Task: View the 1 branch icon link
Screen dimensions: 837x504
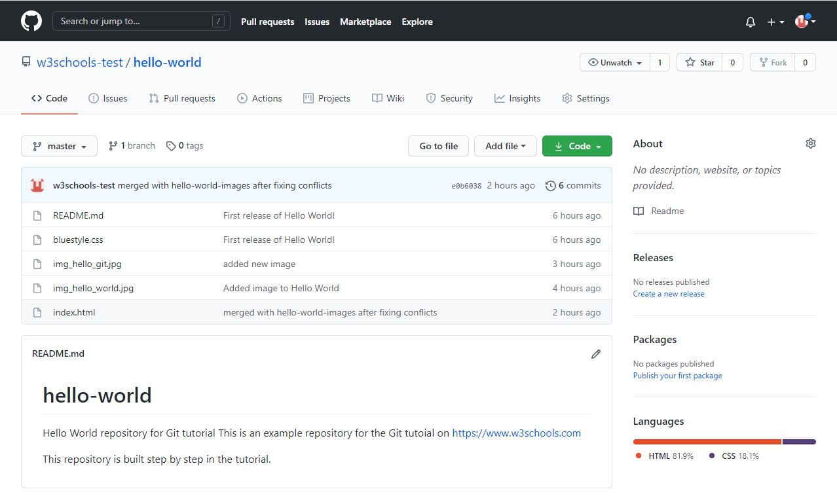Action: click(x=113, y=146)
